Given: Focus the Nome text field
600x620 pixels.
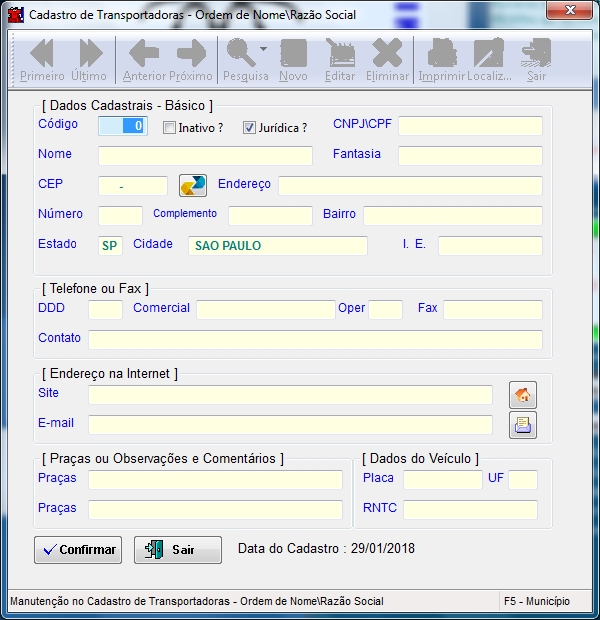Looking at the screenshot, I should [205, 156].
